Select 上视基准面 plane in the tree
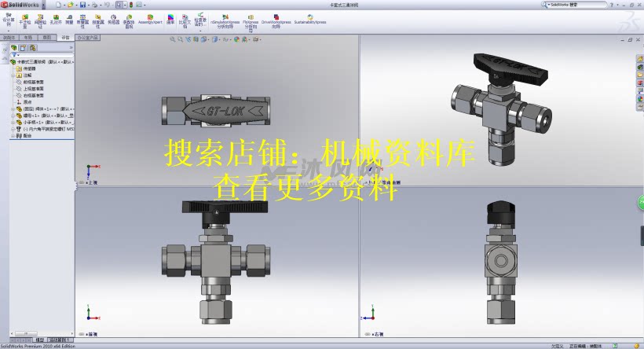644x349 pixels. (33, 88)
